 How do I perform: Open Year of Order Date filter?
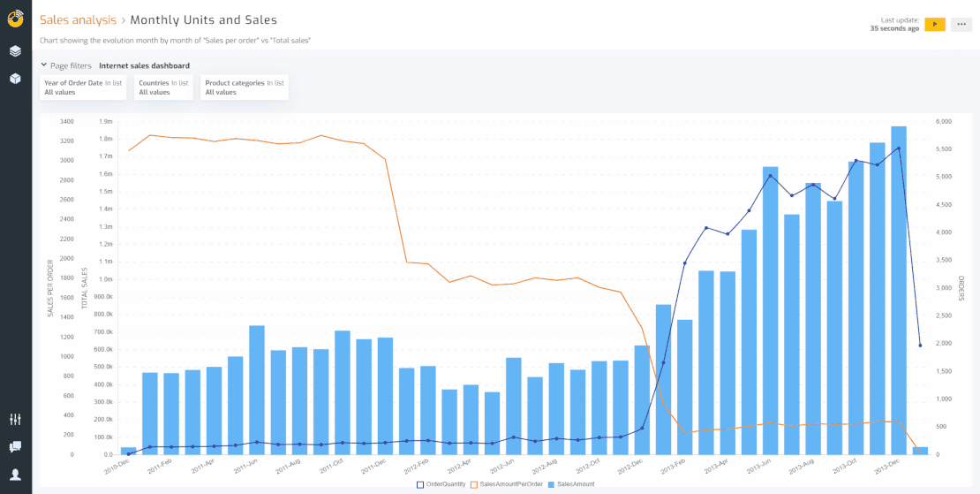[x=83, y=87]
